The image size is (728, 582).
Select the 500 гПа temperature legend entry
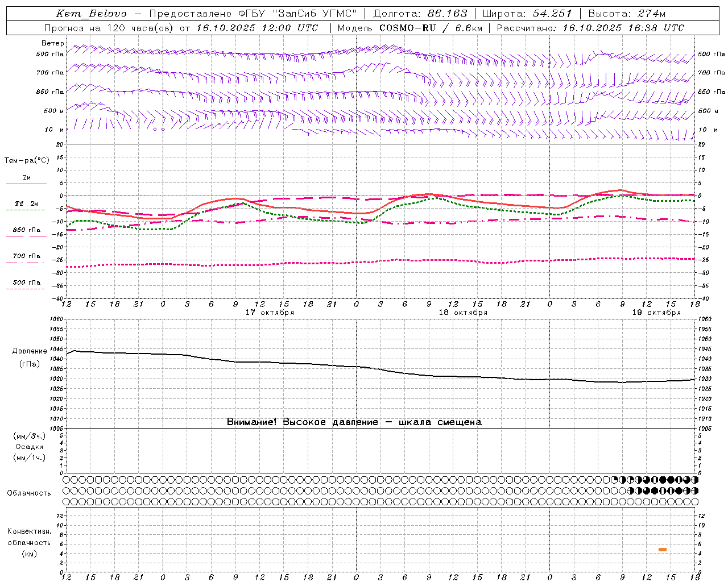(x=27, y=282)
